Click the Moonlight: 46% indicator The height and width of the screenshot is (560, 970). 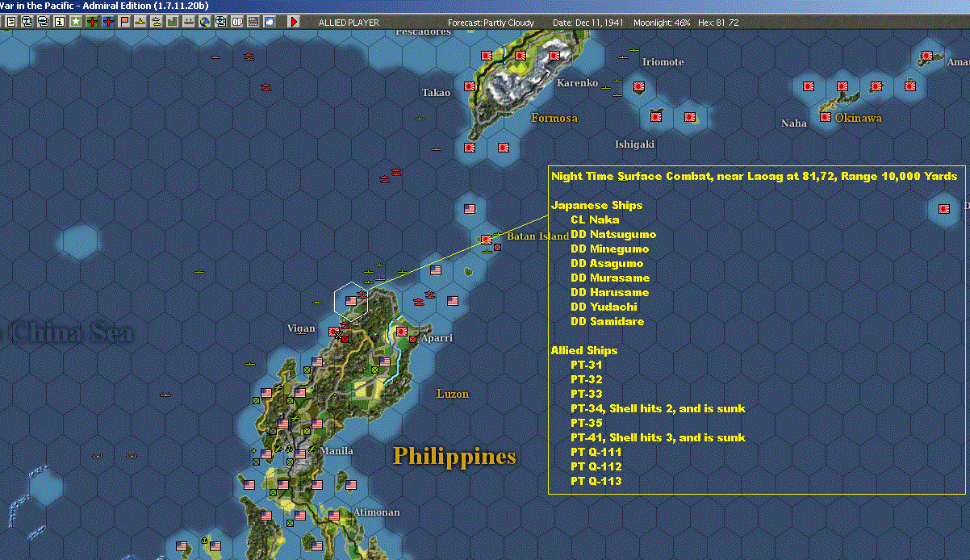coord(663,23)
